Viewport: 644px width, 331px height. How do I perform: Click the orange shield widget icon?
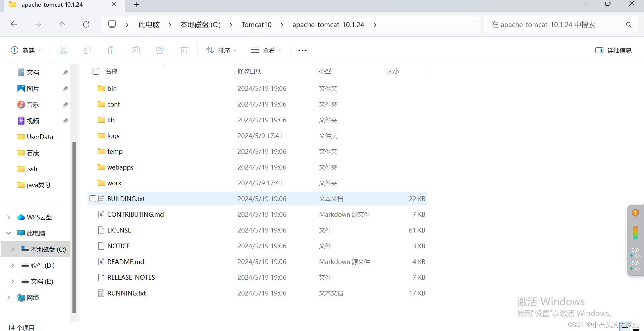(635, 213)
